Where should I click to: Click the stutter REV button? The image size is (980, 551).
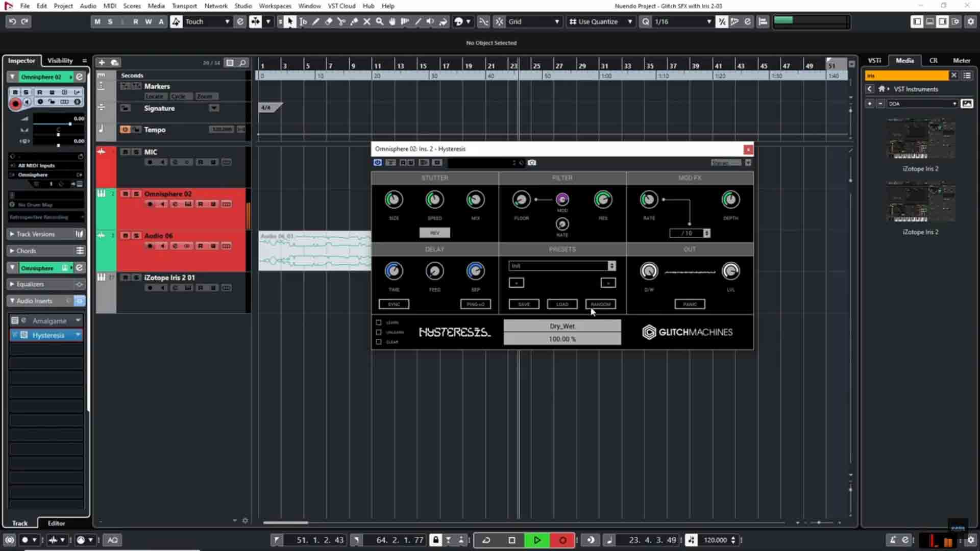pos(434,233)
